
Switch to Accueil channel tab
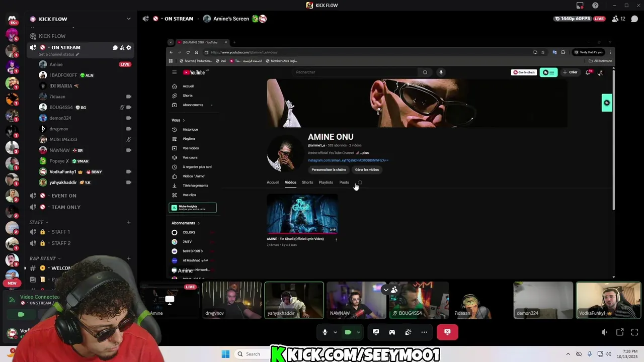point(273,183)
